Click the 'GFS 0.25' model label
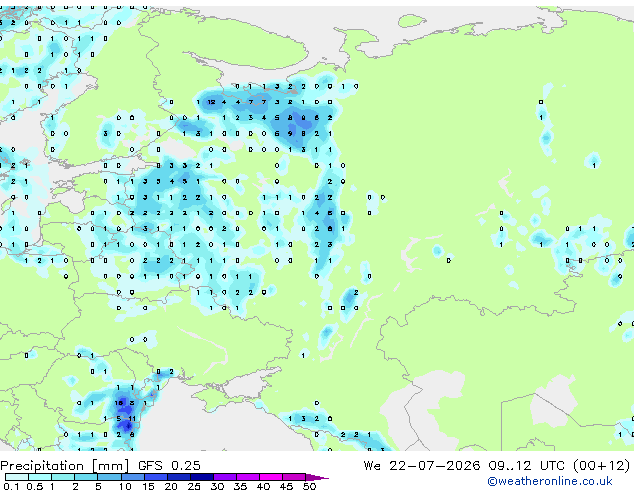Viewport: 634px width, 490px height. pos(169,466)
